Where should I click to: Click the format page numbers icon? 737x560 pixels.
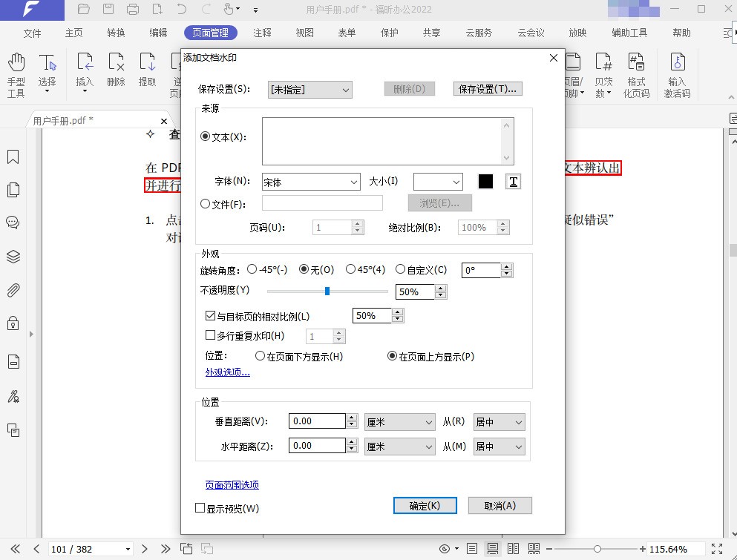pyautogui.click(x=636, y=62)
